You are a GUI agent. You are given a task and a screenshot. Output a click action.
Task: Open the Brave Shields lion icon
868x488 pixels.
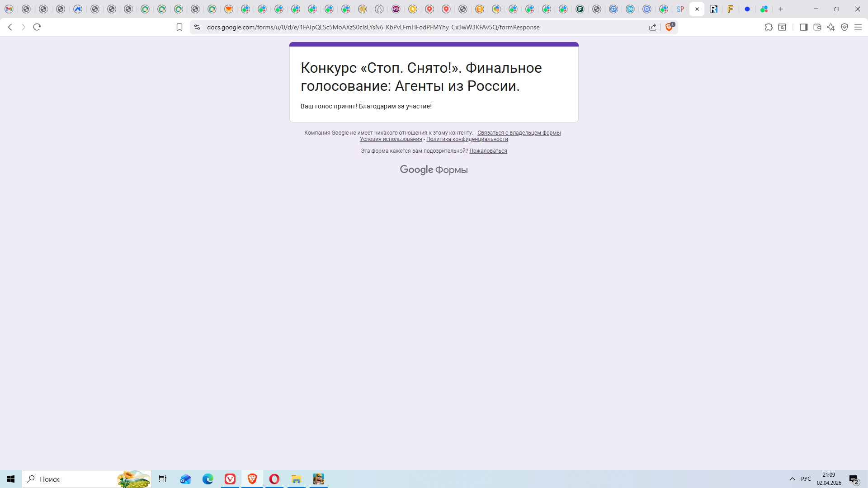669,27
